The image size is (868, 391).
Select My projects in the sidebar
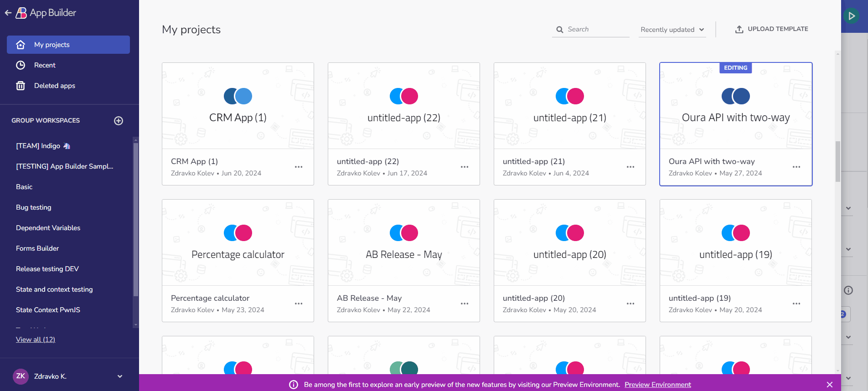(68, 45)
